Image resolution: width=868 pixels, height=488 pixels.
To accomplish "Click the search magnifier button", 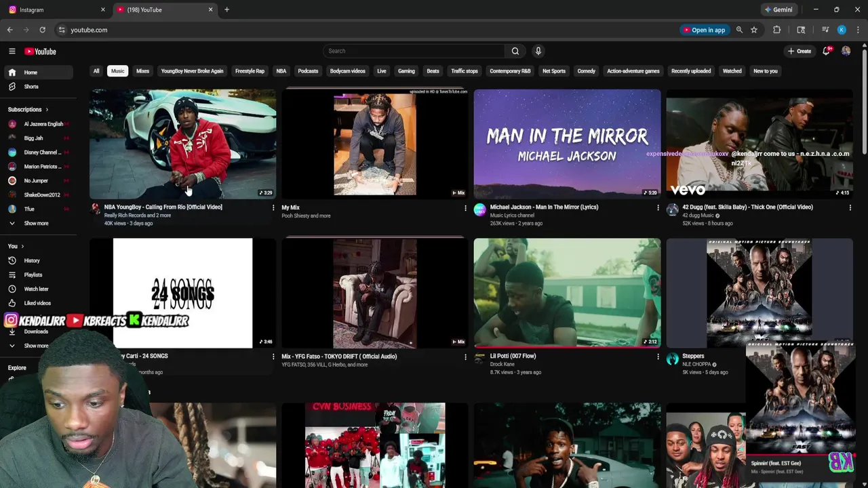I will 515,51.
